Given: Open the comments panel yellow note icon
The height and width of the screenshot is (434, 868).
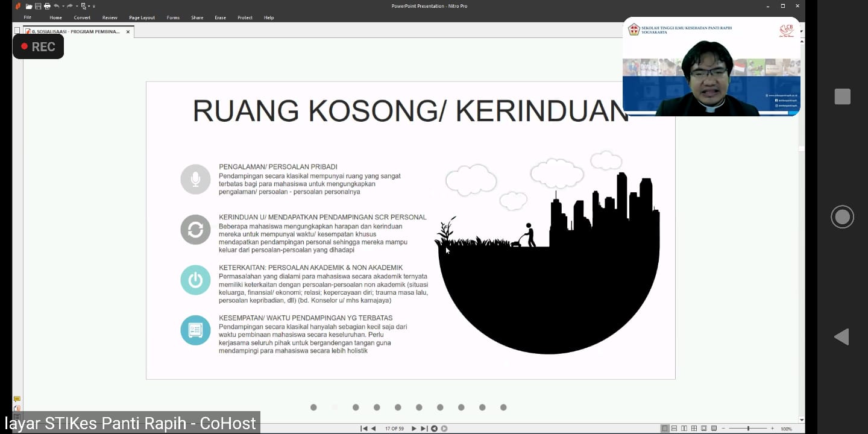Looking at the screenshot, I should (17, 399).
